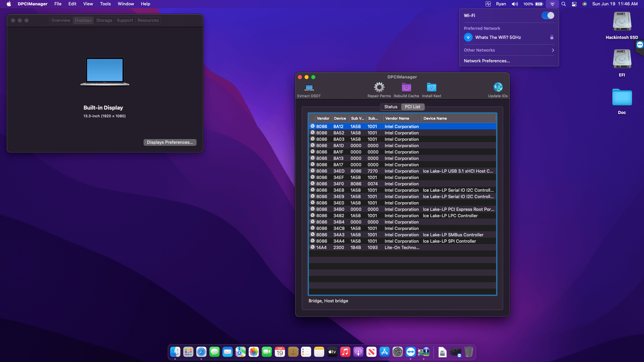The height and width of the screenshot is (362, 644).
Task: Click the battery status in the menu bar
Action: click(x=533, y=4)
